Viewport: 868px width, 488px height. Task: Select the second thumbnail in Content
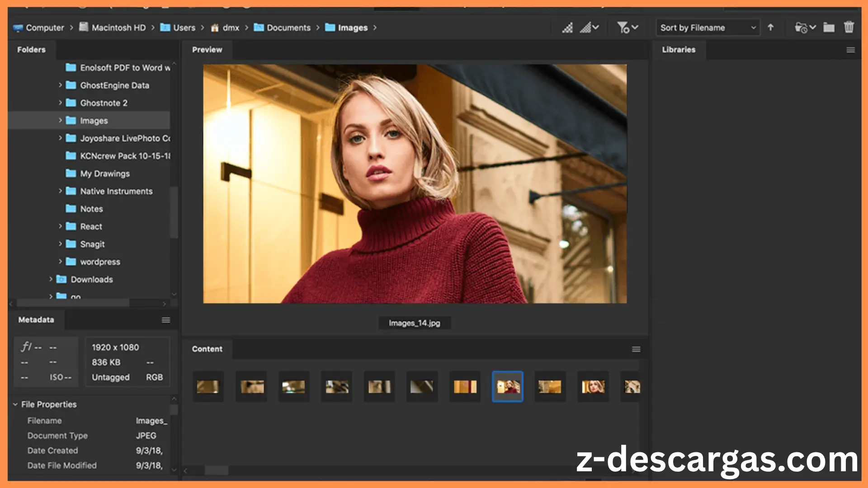click(x=251, y=387)
